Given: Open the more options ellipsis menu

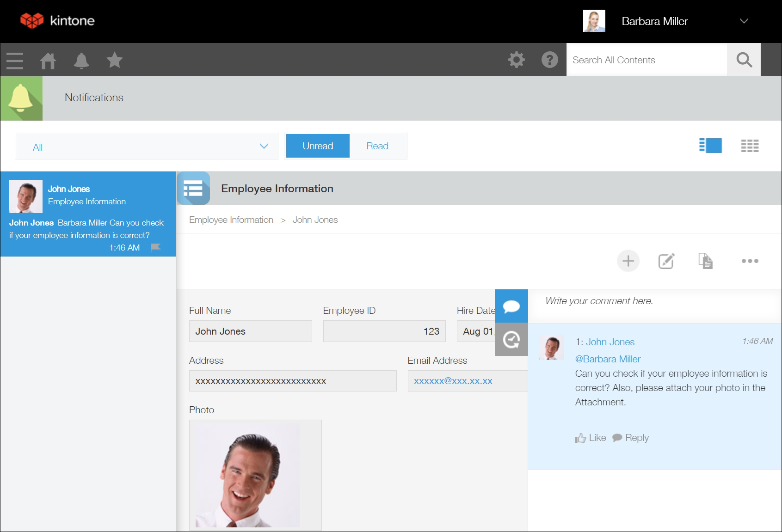Looking at the screenshot, I should 750,261.
